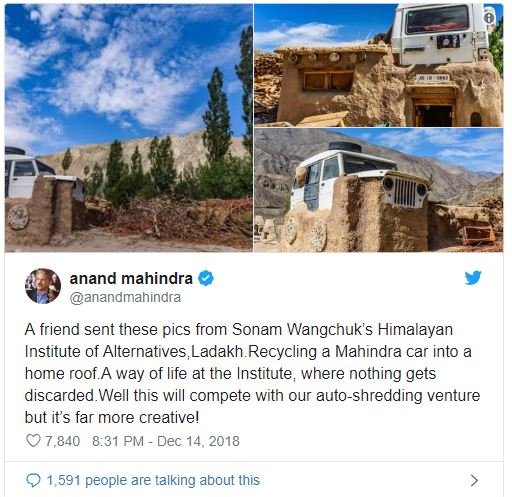Open '1,591 people are talking about this'

pyautogui.click(x=153, y=480)
